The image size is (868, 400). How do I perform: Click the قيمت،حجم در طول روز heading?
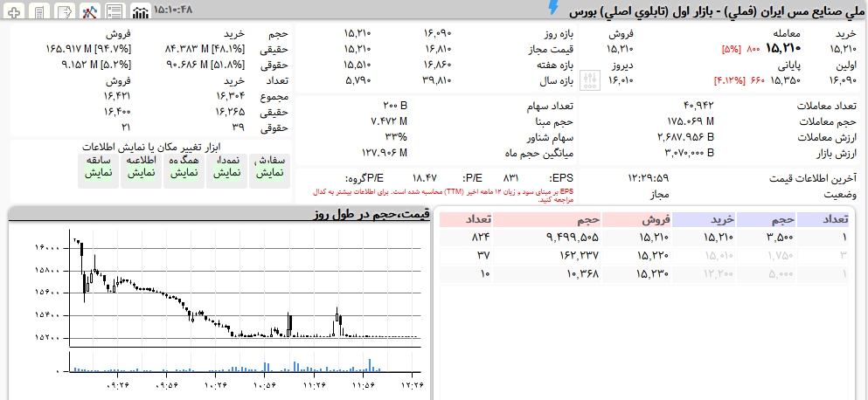click(371, 215)
